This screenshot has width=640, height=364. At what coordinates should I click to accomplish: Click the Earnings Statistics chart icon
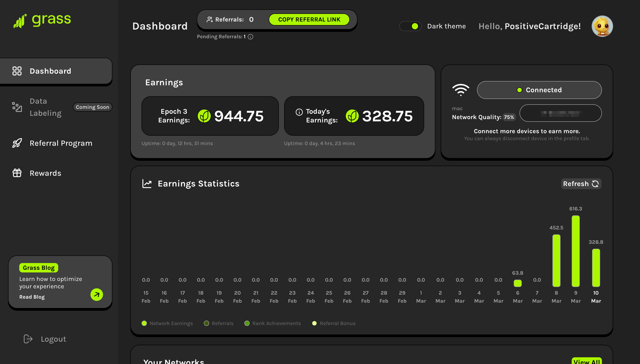coord(147,184)
